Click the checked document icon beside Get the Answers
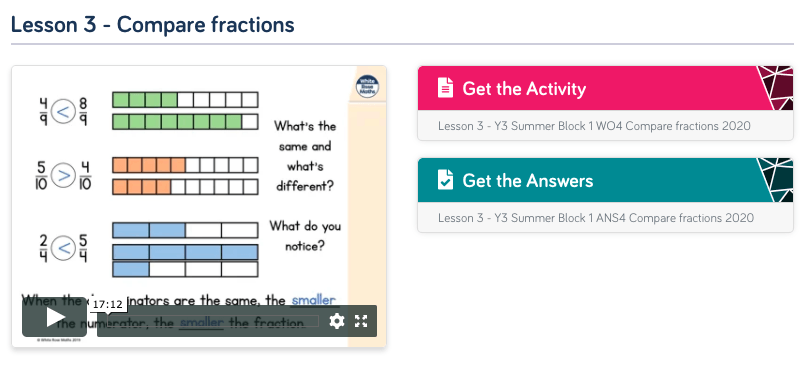The image size is (807, 374). tap(446, 180)
